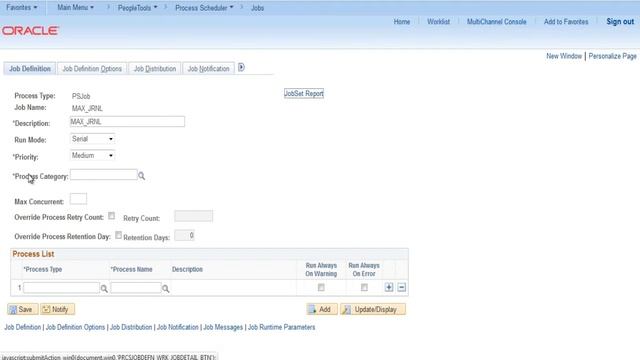Image resolution: width=640 pixels, height=360 pixels.
Task: Open the Process Name lookup in Process List
Action: pyautogui.click(x=165, y=289)
